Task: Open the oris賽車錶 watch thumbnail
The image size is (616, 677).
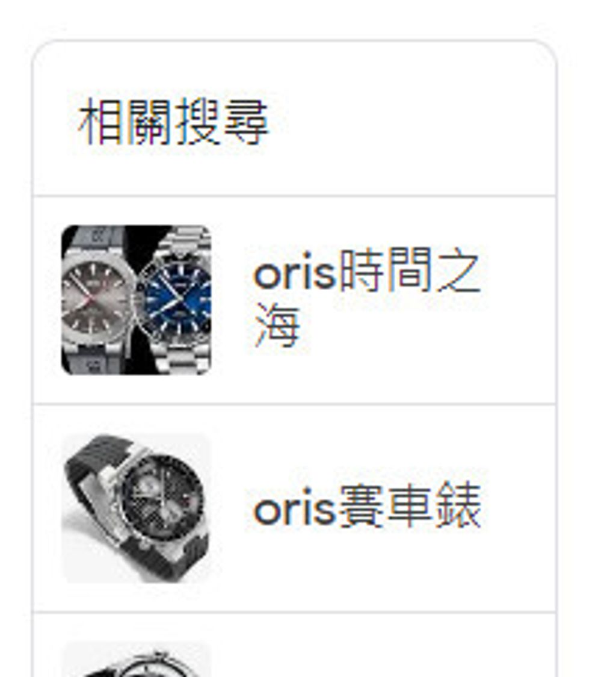Action: click(x=137, y=509)
